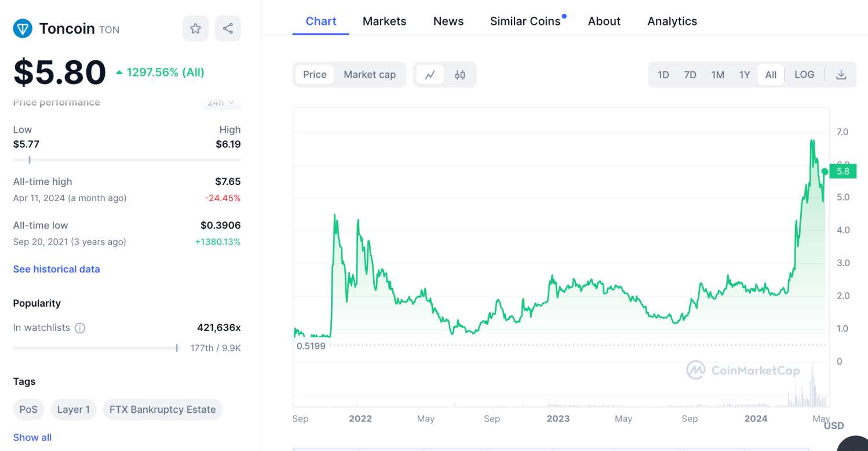Switch to line chart icon
Viewport: 868px width, 451px height.
430,75
